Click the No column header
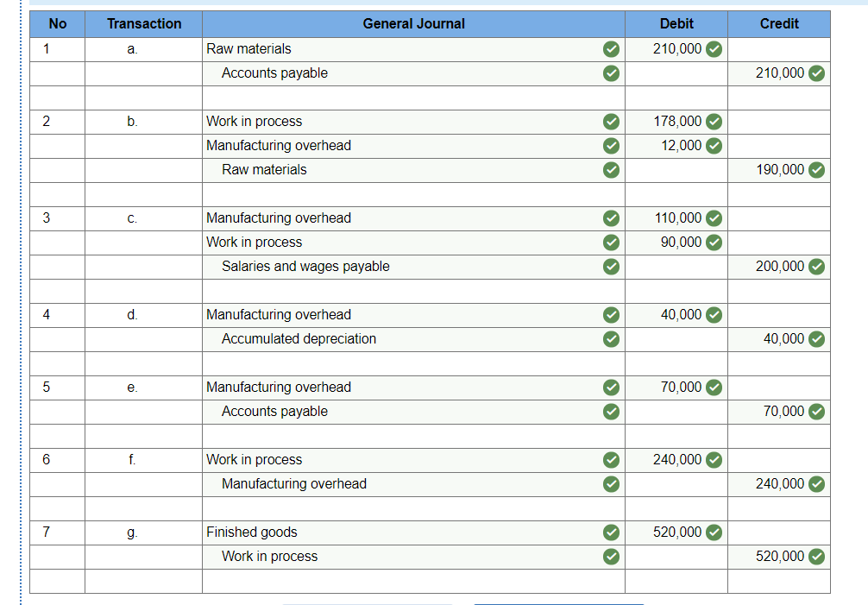The image size is (868, 605). coord(58,24)
